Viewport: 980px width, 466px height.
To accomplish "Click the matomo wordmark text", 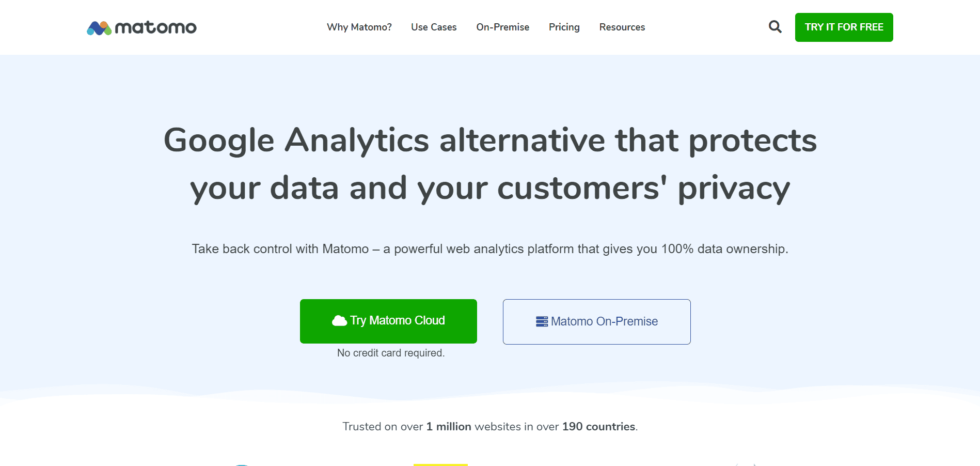I will pos(155,28).
